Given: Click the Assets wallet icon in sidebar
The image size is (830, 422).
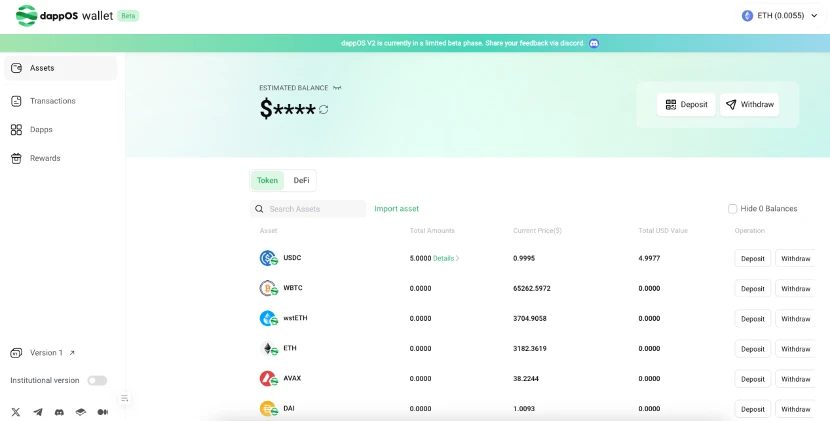Looking at the screenshot, I should (16, 68).
